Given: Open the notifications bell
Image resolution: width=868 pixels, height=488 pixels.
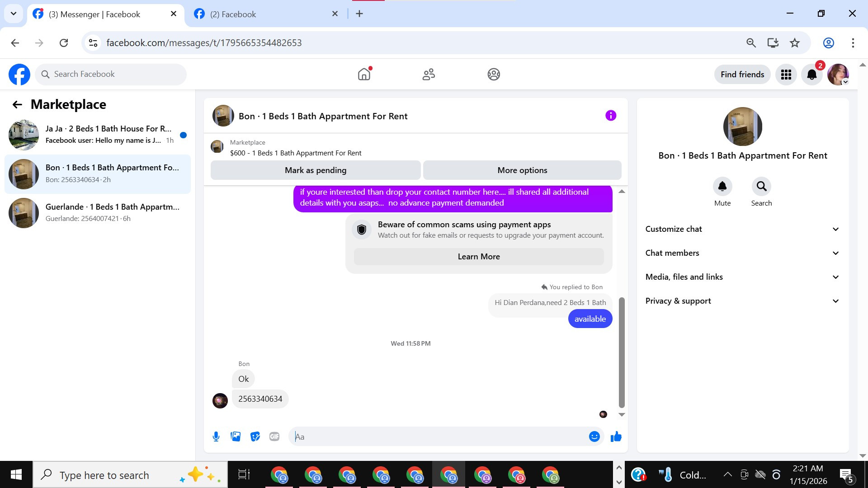Looking at the screenshot, I should pos(811,75).
